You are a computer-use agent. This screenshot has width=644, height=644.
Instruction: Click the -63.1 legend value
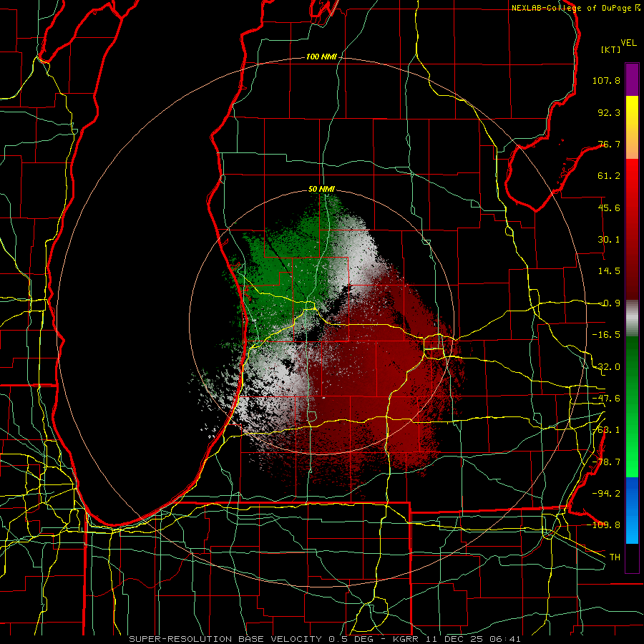(x=606, y=430)
